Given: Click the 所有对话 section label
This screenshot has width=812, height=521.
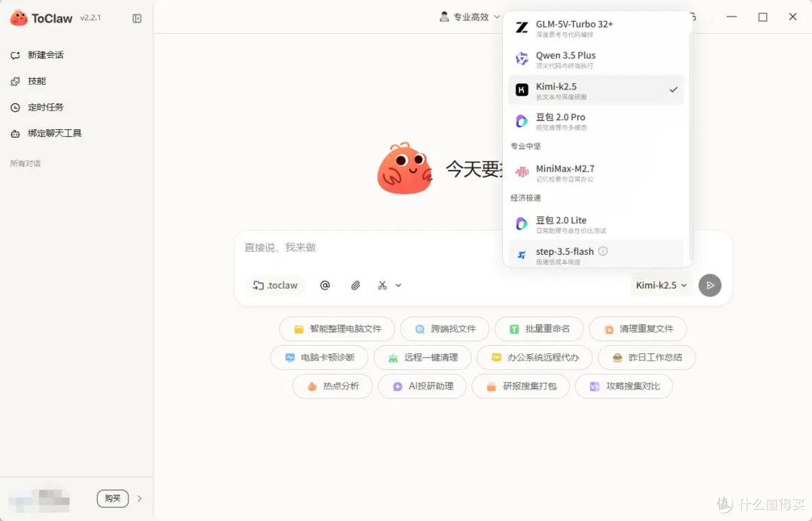Looking at the screenshot, I should (x=26, y=164).
